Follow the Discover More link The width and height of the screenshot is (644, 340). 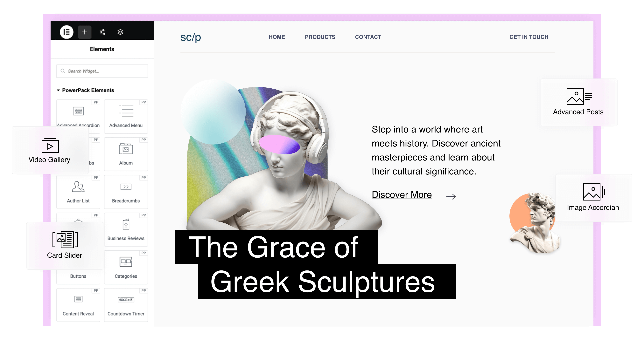point(402,195)
